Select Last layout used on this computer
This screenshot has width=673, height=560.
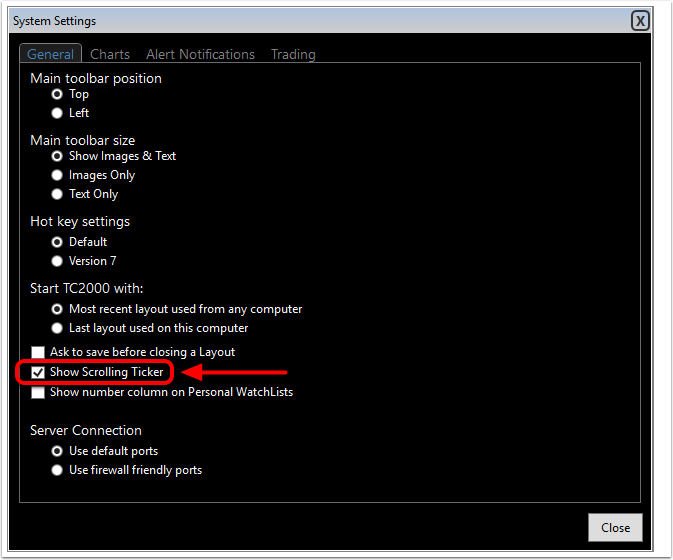coord(57,328)
